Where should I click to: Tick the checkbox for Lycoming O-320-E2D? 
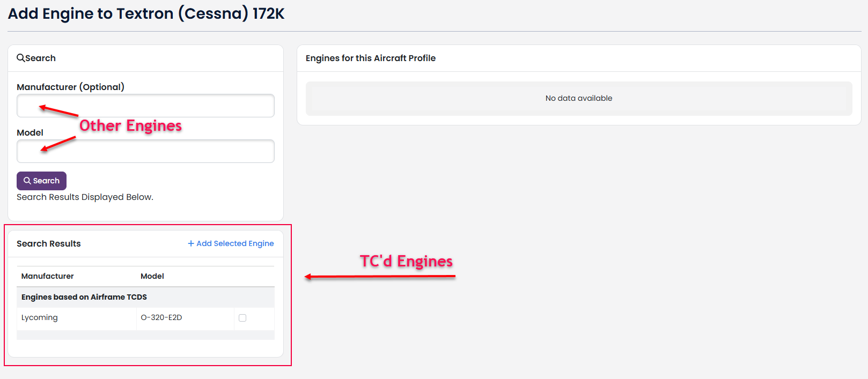pos(242,318)
